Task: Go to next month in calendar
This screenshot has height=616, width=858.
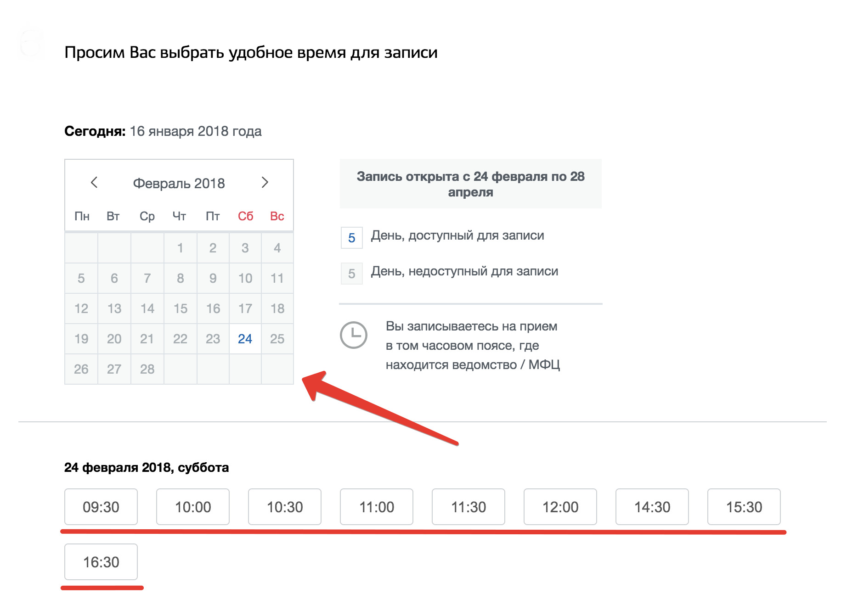Action: coord(265,183)
